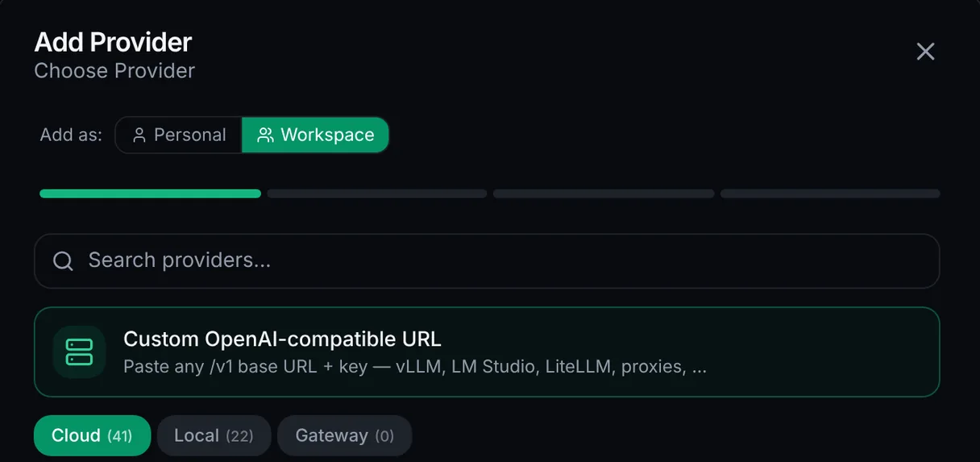The height and width of the screenshot is (462, 980).
Task: Click the 'Add as:' label
Action: point(71,135)
